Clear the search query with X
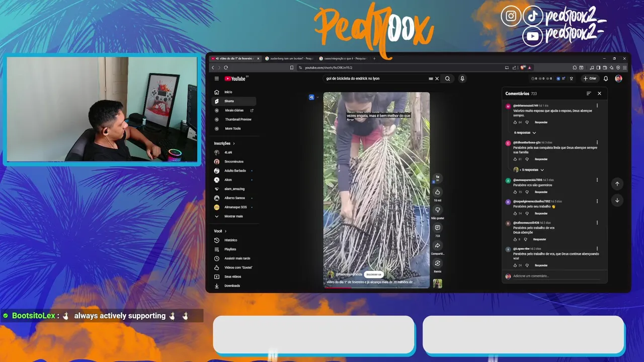 437,78
